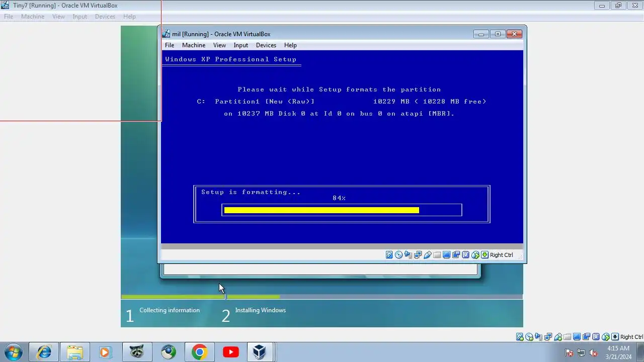Open CPU features indicator in Tiny7 status bar
644x362 pixels.
[x=596, y=337]
